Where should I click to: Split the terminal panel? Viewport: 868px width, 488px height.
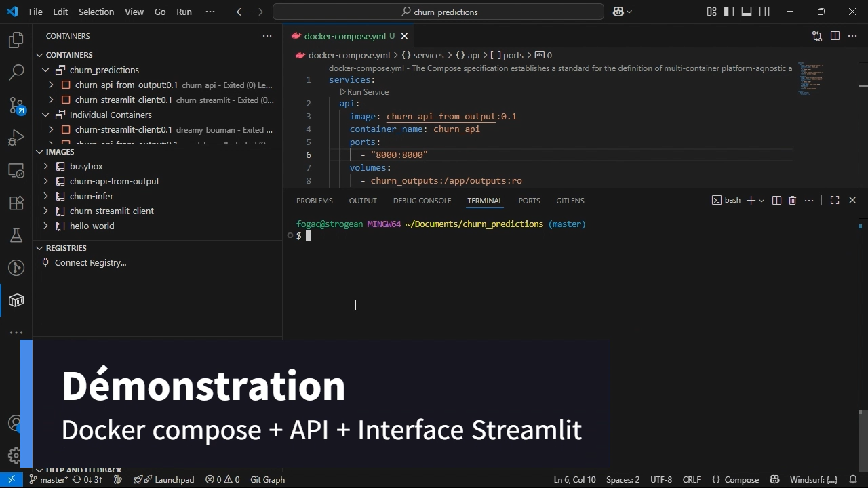pyautogui.click(x=776, y=201)
